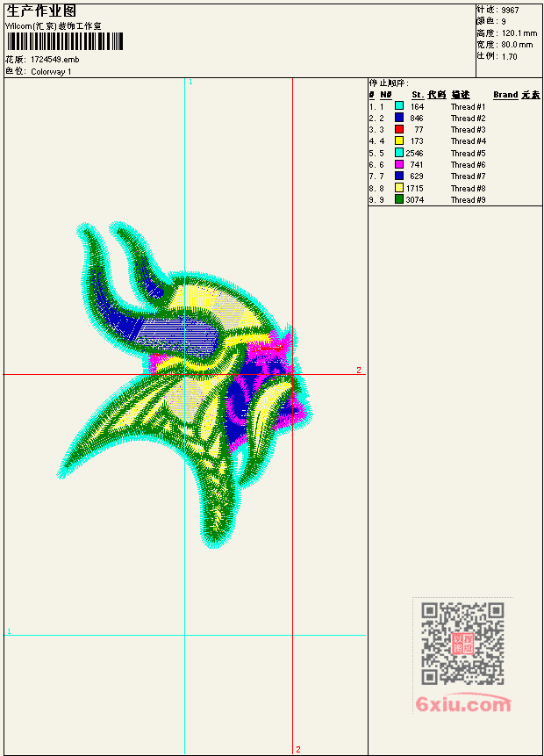Click the width value '80.0 mm'
Viewport: 544px width, 756px height.
[518, 45]
